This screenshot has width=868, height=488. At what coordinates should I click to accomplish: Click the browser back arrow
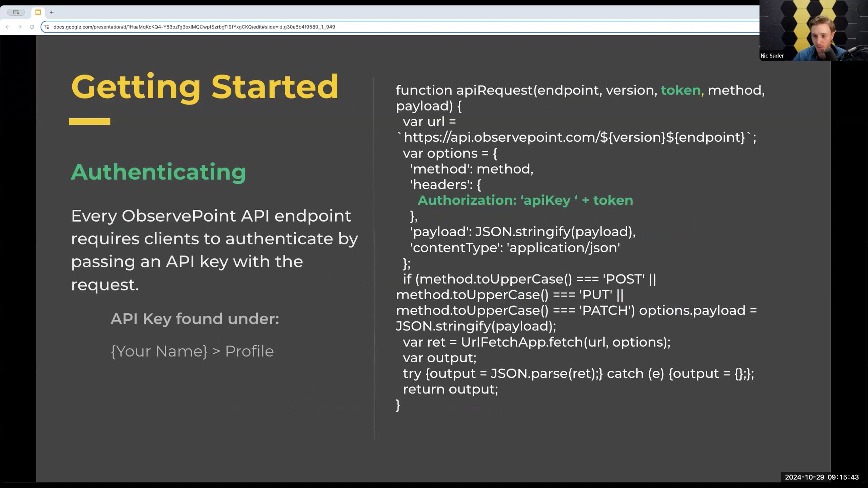[x=7, y=27]
